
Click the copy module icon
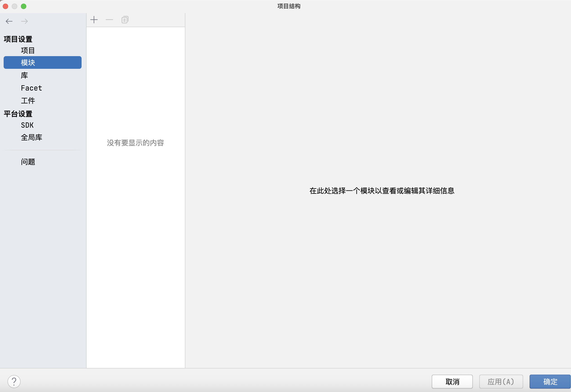[125, 20]
